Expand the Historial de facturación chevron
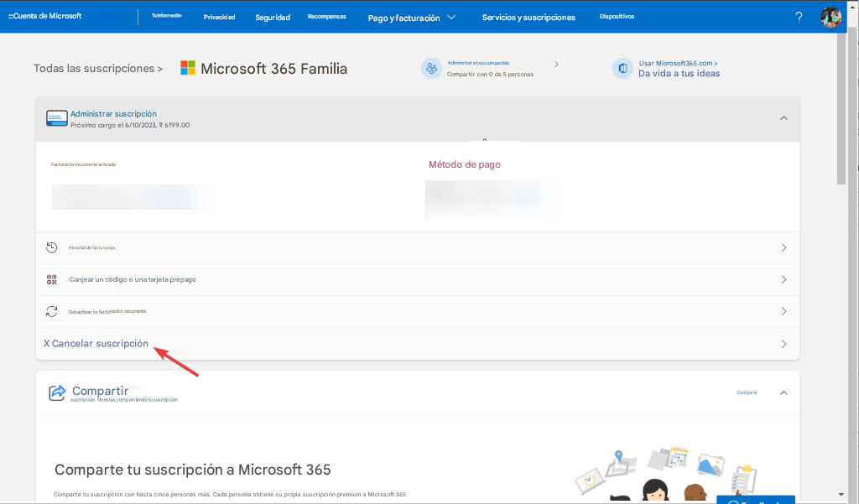859x504 pixels. tap(784, 247)
